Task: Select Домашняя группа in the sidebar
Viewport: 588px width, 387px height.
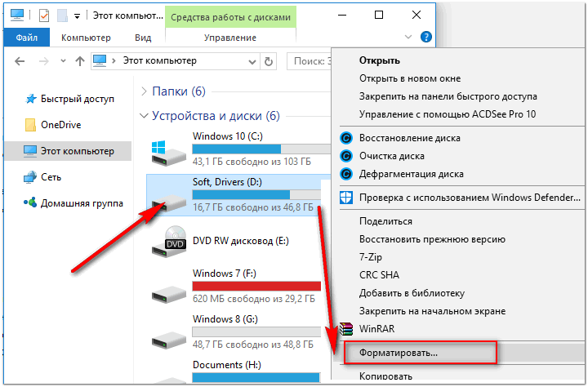Action: coord(73,202)
